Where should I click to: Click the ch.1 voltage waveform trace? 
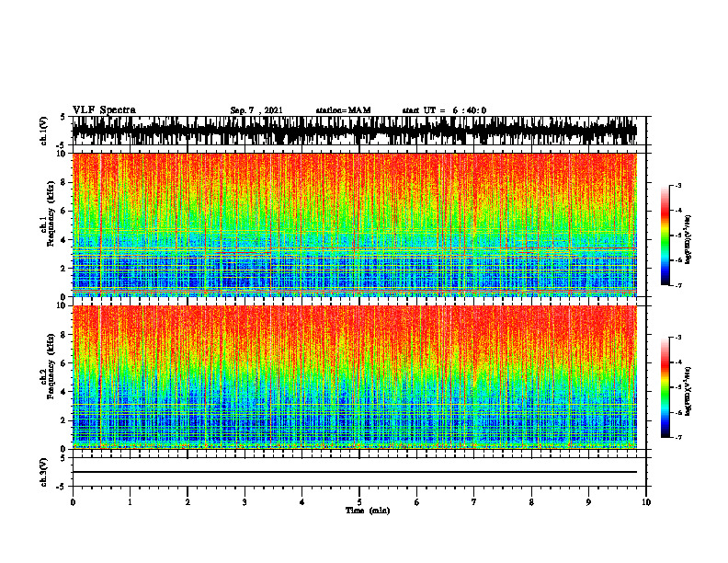pyautogui.click(x=354, y=131)
